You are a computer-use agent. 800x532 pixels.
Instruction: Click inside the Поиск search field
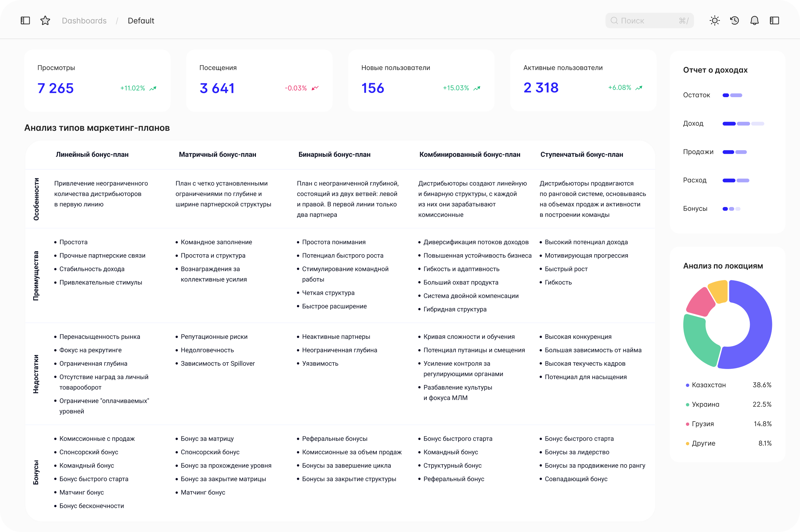click(644, 20)
